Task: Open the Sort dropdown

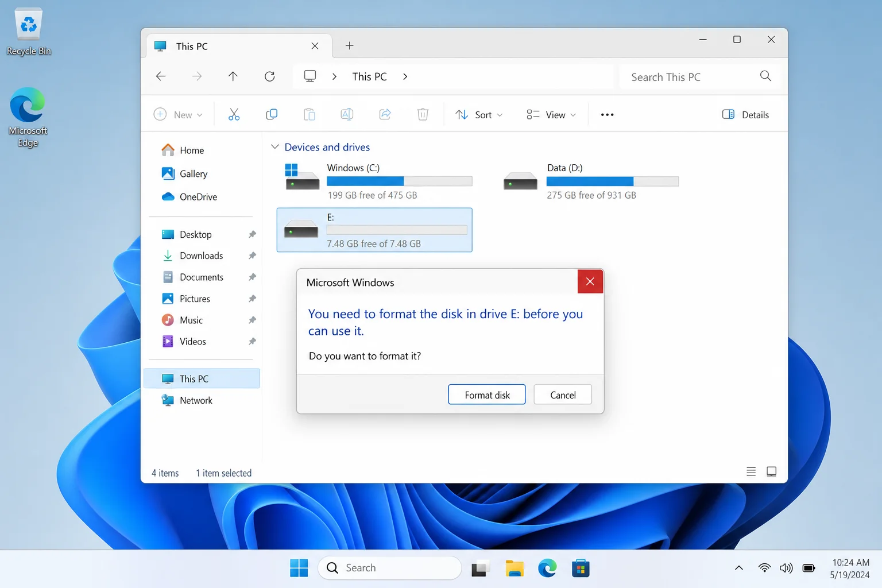Action: 479,115
